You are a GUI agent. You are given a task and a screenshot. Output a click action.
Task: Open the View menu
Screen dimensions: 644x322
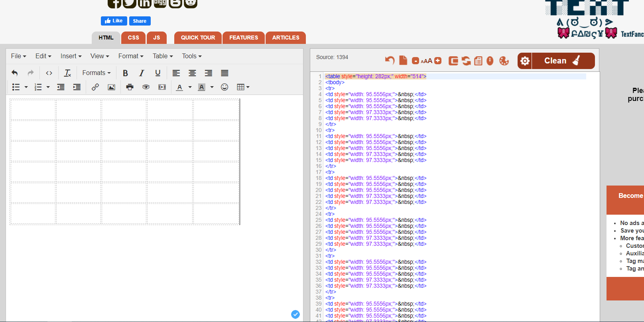(x=100, y=56)
